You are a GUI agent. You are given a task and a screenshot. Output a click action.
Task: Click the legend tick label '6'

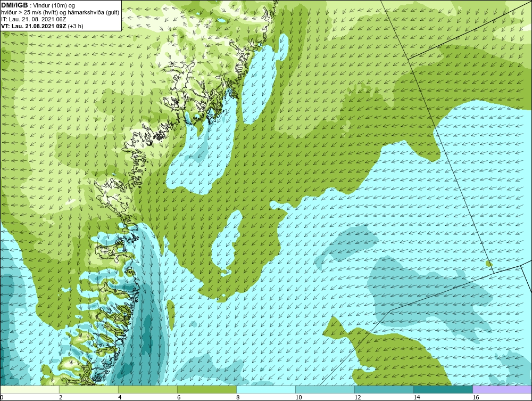pyautogui.click(x=179, y=397)
